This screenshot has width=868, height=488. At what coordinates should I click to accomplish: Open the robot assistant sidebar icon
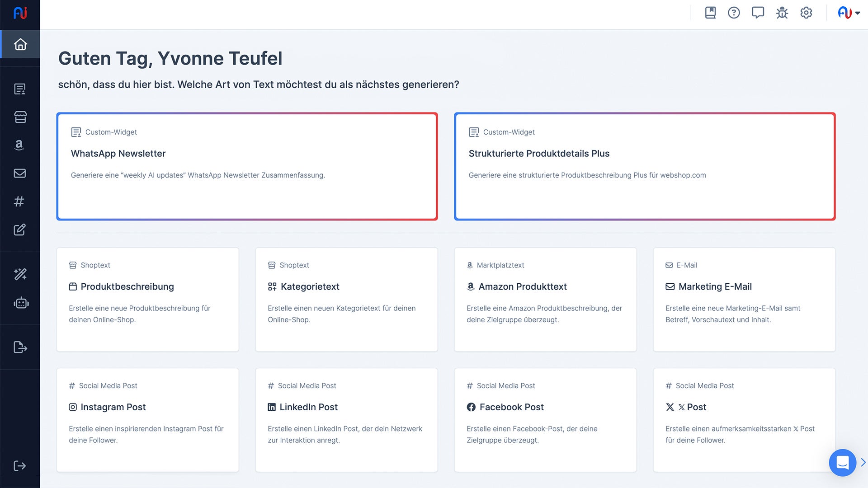tap(21, 303)
